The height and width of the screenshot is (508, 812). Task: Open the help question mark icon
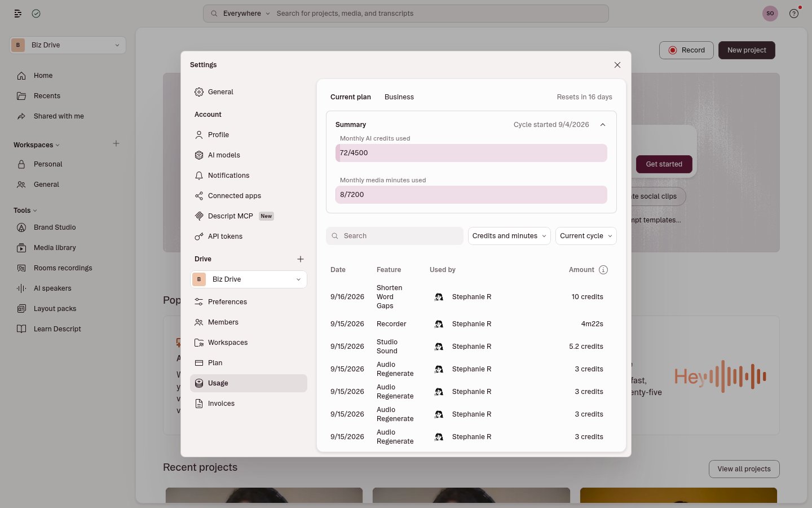tap(794, 14)
